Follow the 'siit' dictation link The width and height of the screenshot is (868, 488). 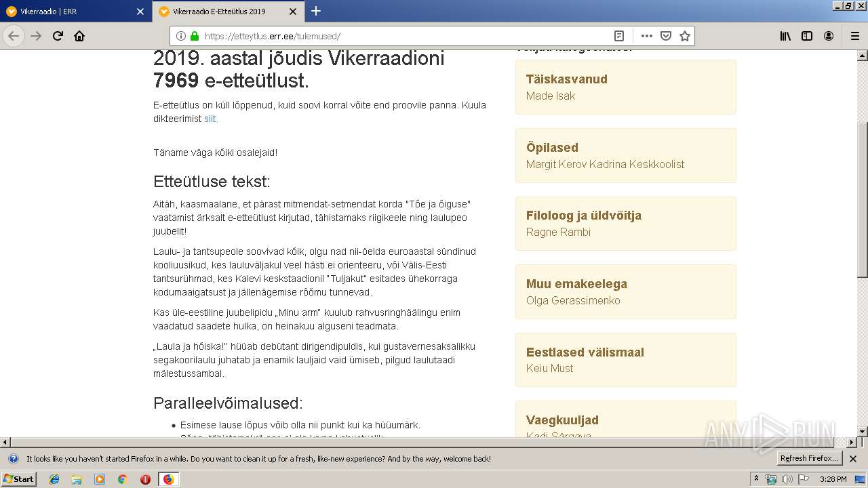210,119
